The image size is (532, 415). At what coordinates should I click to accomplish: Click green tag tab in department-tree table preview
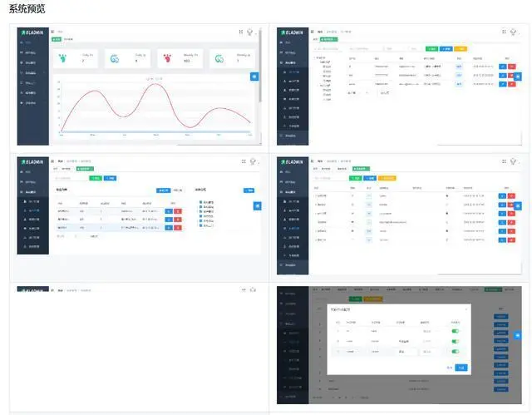click(x=329, y=39)
